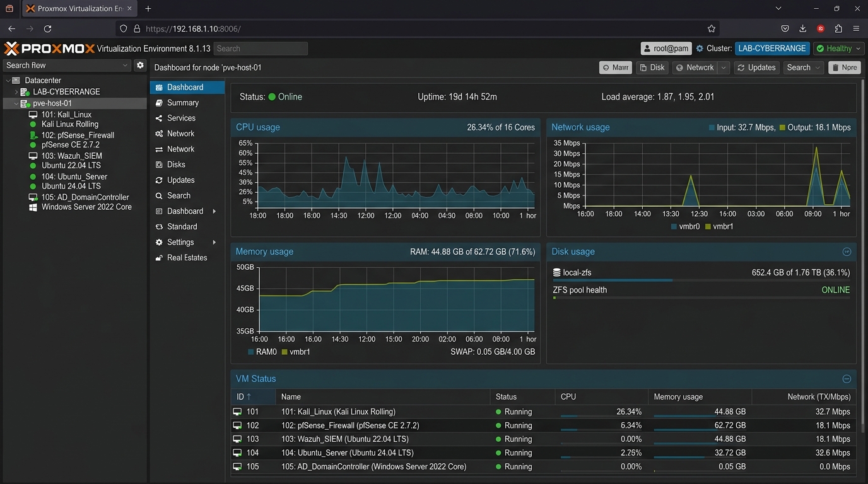List all browser tabs with the chevron
868x484 pixels.
tap(778, 9)
